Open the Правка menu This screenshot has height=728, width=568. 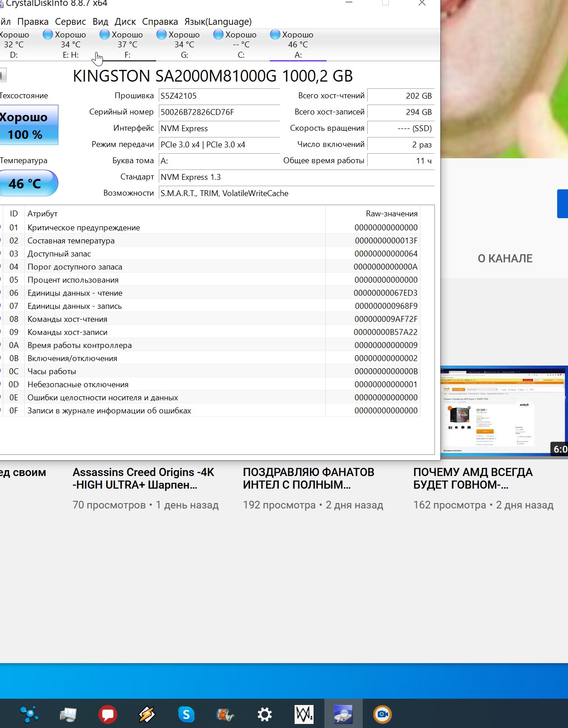32,22
